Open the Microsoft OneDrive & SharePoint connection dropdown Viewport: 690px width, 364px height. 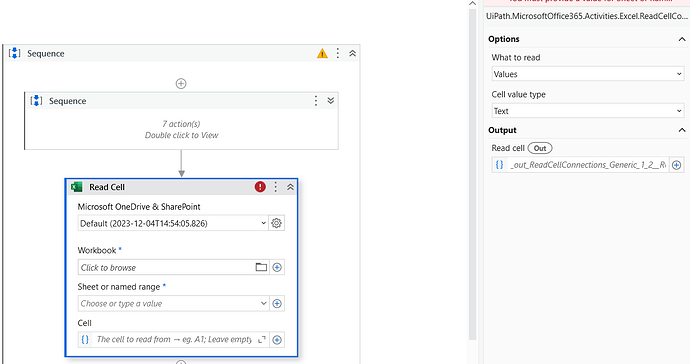[x=173, y=223]
